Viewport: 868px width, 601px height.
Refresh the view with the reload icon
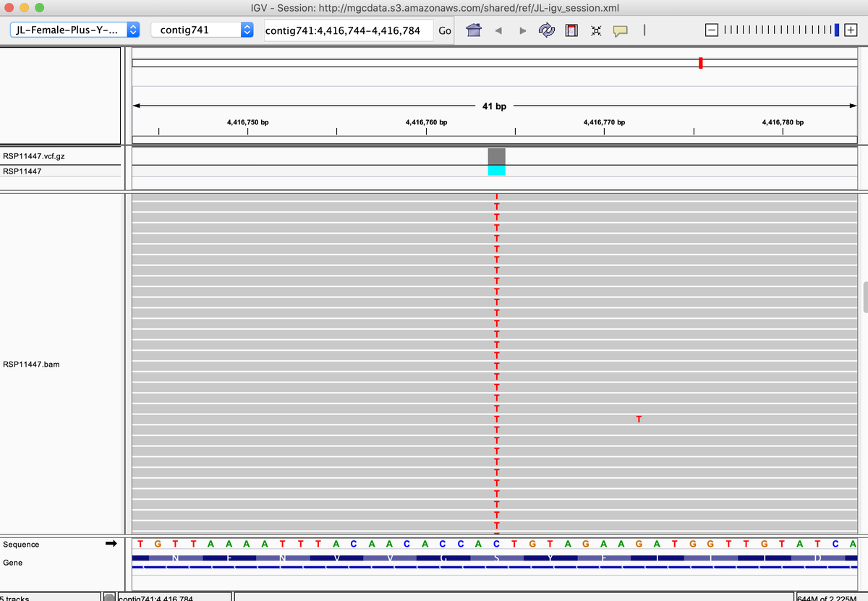click(x=547, y=30)
